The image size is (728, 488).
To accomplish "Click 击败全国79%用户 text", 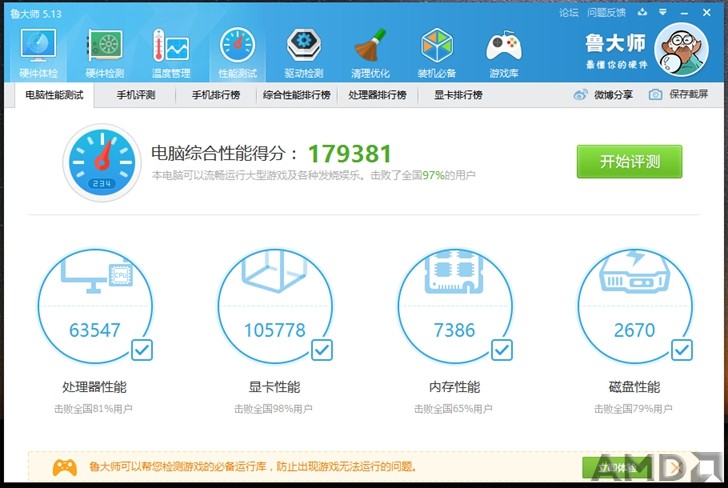I will point(633,409).
